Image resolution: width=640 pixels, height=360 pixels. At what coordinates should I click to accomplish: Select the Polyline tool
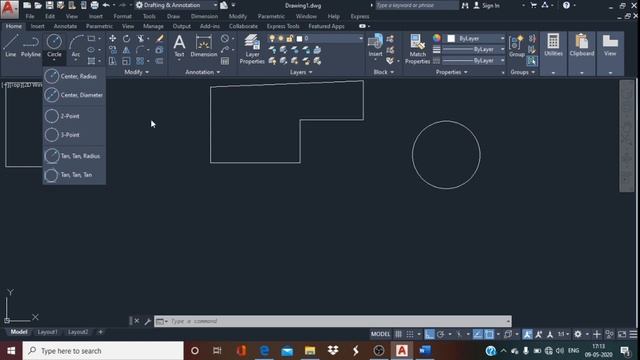click(x=31, y=45)
